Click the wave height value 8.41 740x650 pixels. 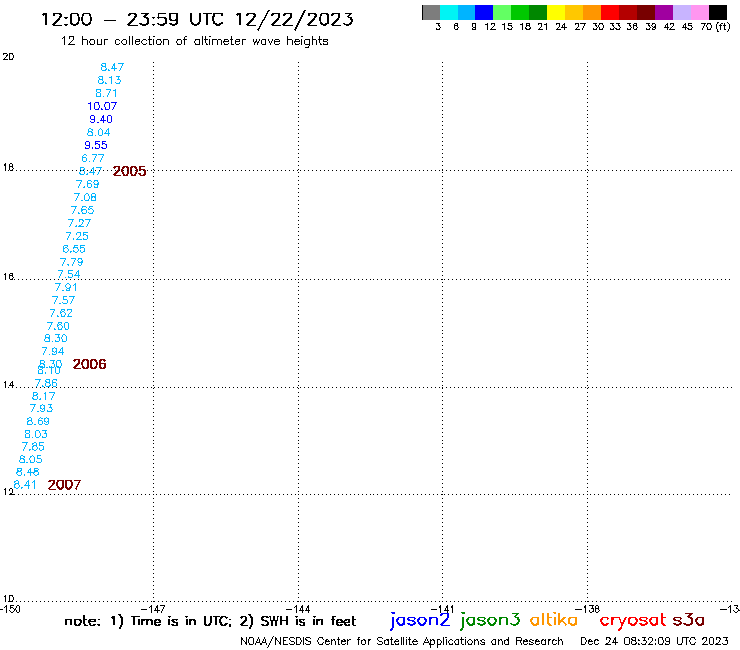(x=25, y=485)
